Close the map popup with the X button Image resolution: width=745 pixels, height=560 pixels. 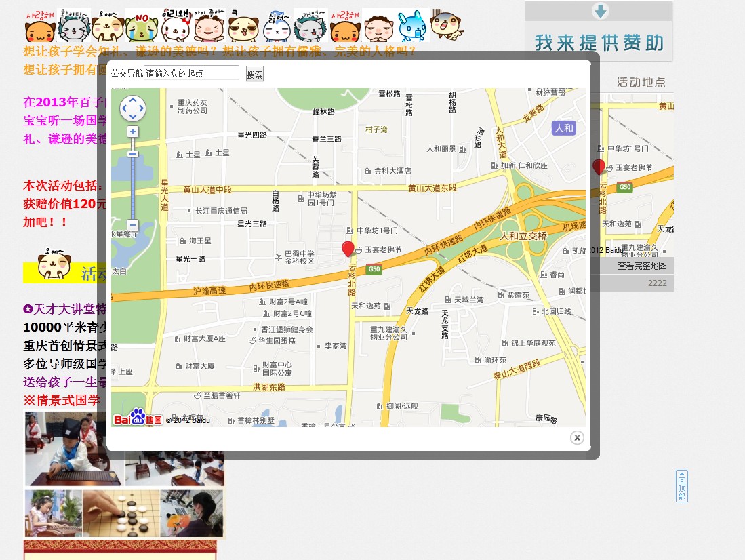pyautogui.click(x=577, y=437)
